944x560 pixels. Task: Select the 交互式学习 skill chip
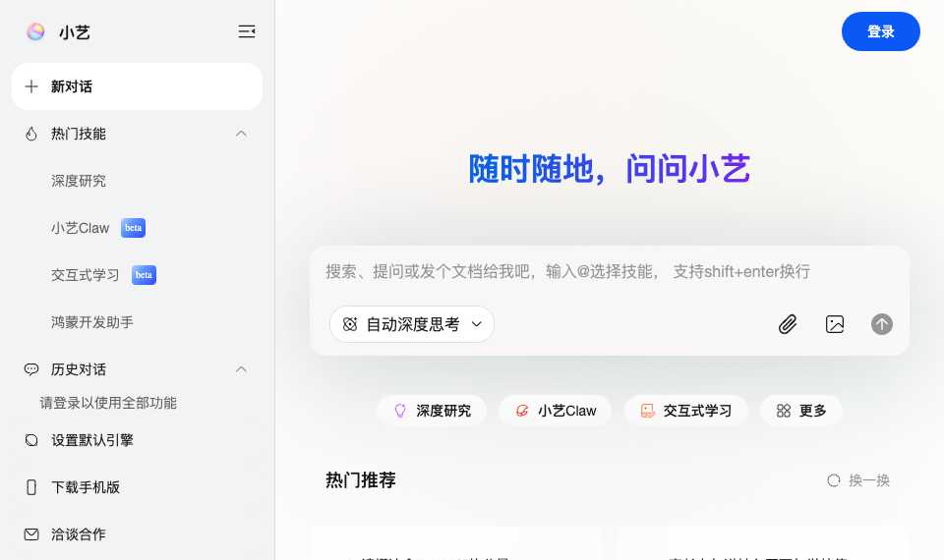(685, 411)
